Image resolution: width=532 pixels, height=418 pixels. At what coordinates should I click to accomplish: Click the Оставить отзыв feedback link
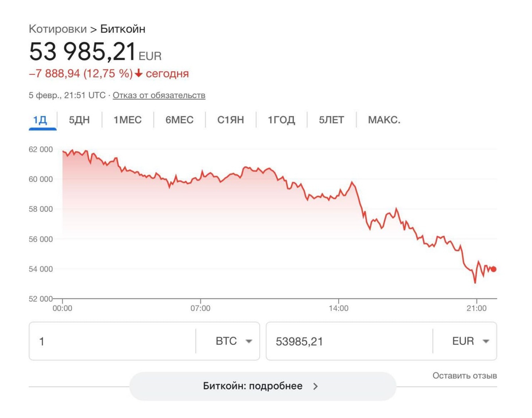tap(465, 375)
